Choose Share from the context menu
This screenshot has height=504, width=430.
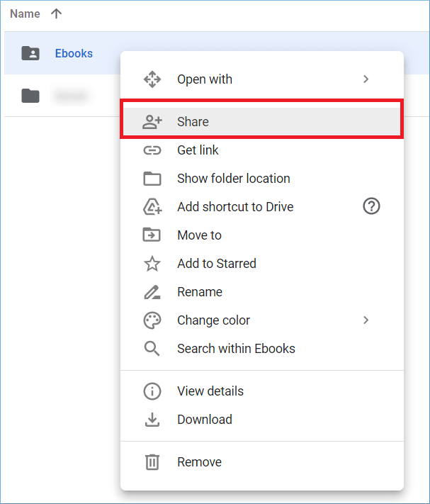(x=261, y=122)
